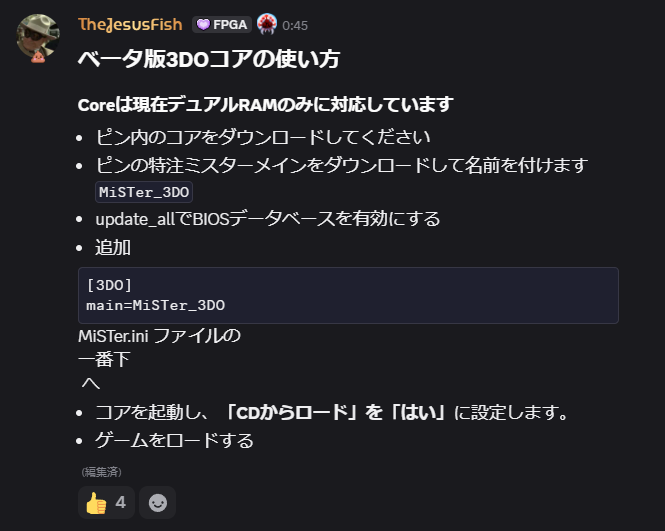
Task: Click the poop emoji avatar decoration
Action: click(x=38, y=56)
